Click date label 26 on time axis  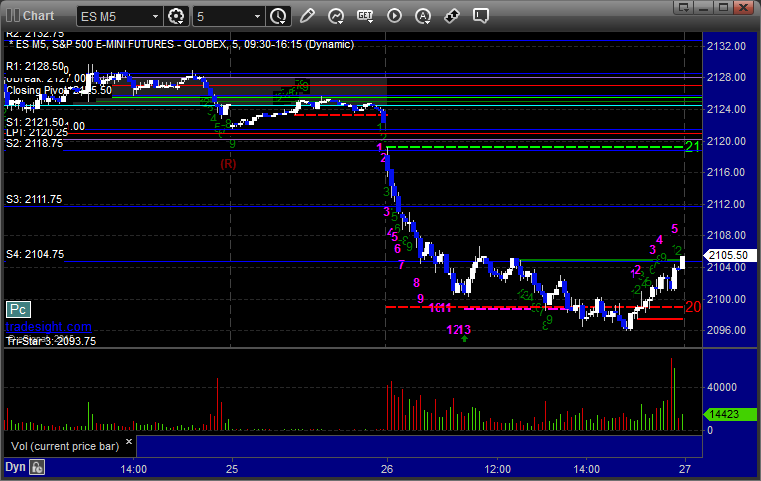tap(387, 469)
